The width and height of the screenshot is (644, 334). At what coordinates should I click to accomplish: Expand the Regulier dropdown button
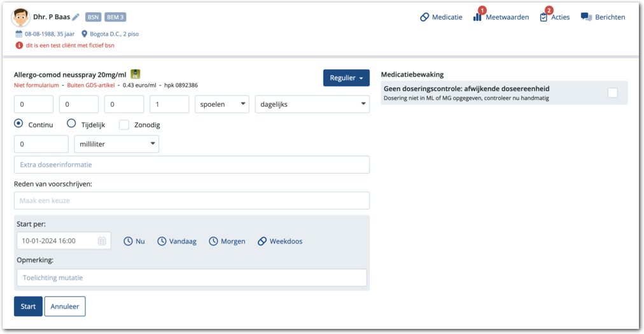pyautogui.click(x=346, y=78)
